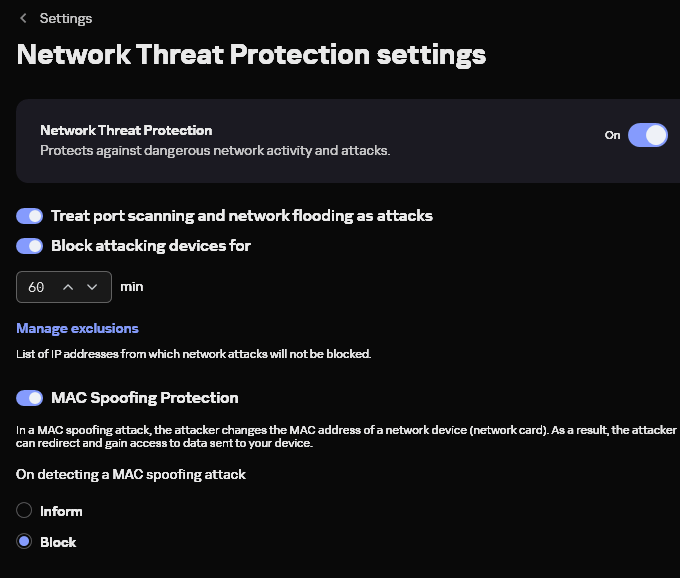Click the Network Threat Protection card title
This screenshot has height=578, width=680.
[126, 130]
